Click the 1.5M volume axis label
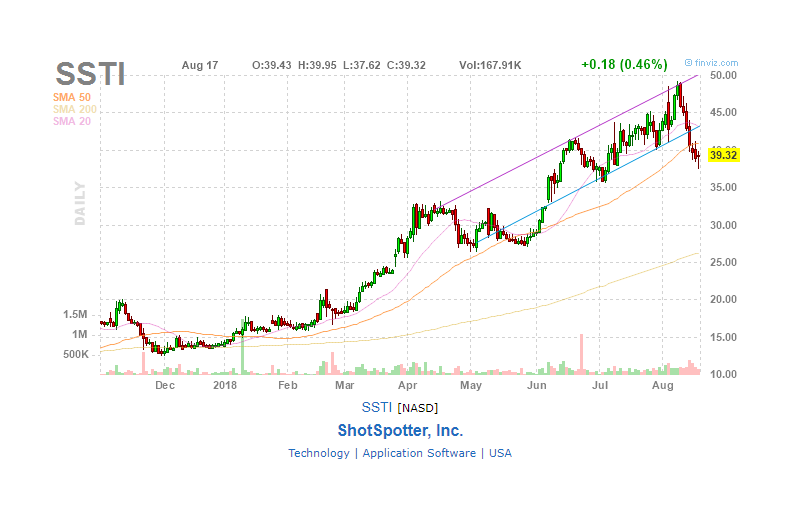 [75, 314]
